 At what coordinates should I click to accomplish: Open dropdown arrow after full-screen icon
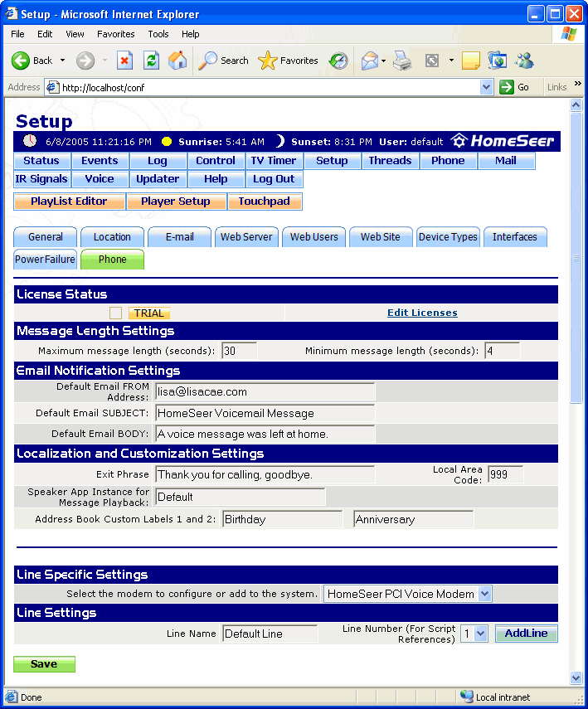451,61
